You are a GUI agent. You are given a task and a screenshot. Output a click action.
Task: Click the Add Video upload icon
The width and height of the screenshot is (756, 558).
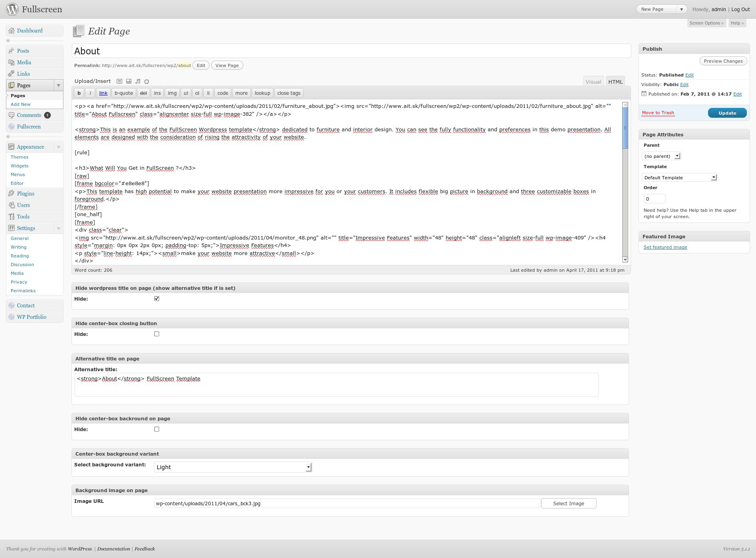pos(129,81)
